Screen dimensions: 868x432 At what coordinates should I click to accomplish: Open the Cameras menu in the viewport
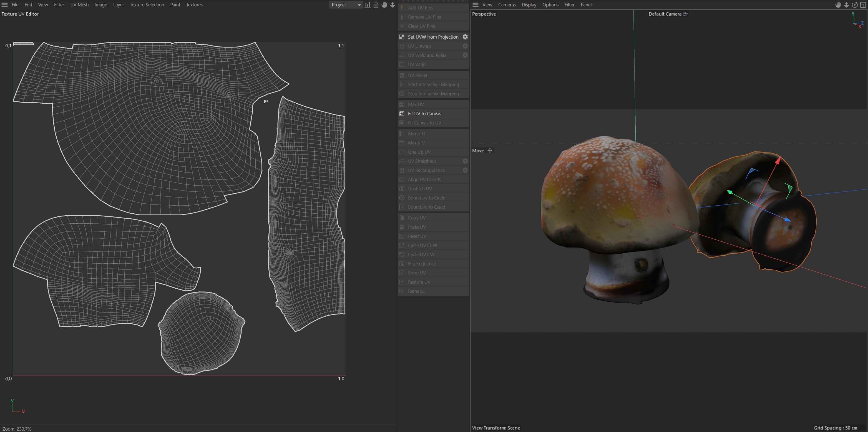[507, 5]
